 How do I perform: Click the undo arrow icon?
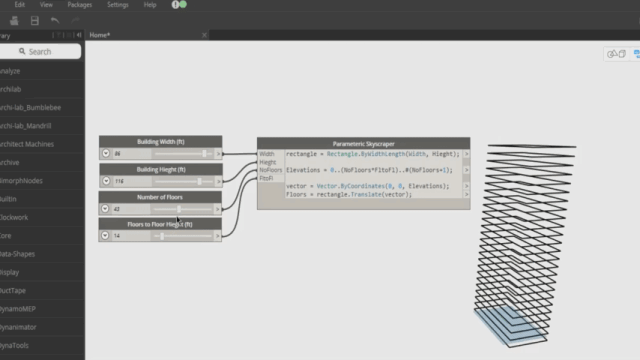(x=55, y=20)
